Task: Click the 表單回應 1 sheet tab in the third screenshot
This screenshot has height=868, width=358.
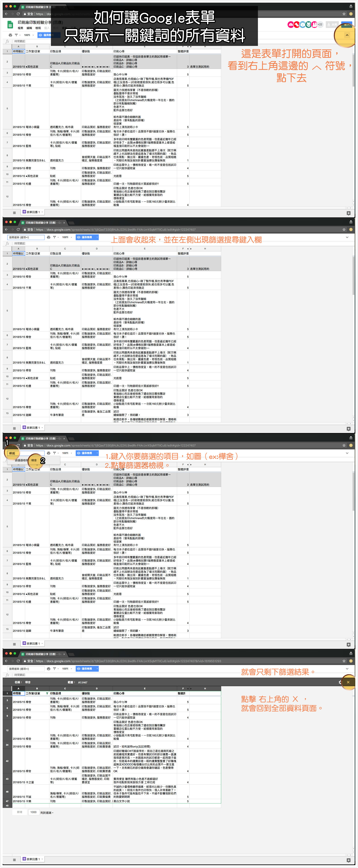Action: (x=33, y=643)
